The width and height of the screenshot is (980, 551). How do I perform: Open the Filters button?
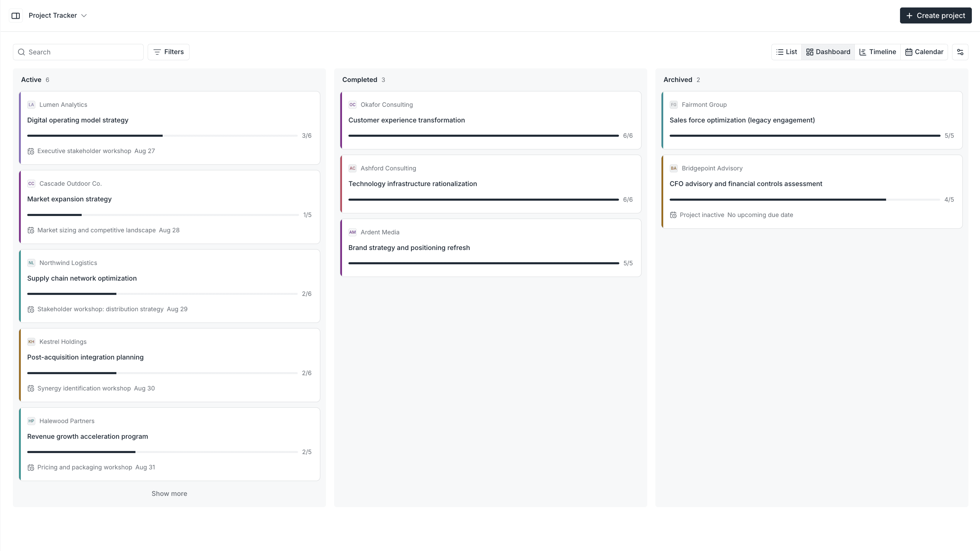pos(168,52)
